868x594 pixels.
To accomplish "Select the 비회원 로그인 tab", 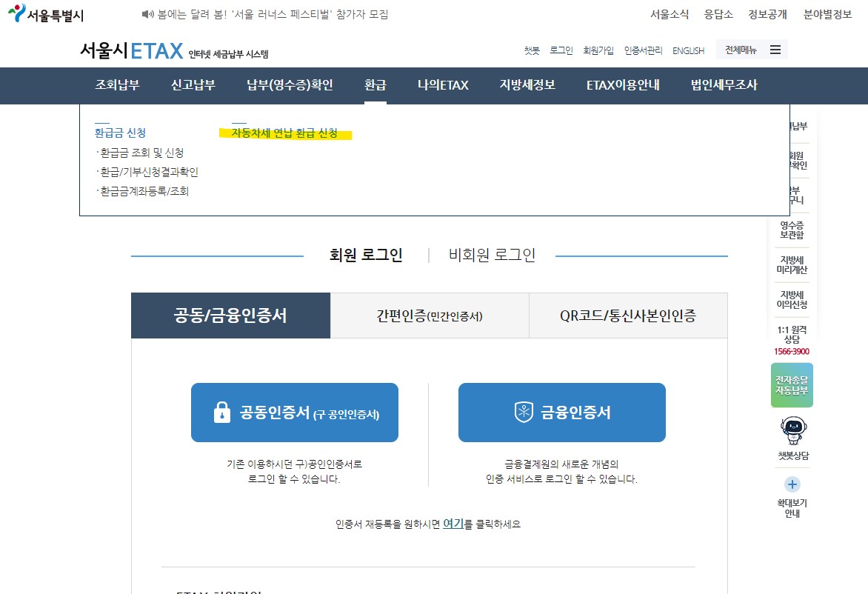I will [492, 255].
